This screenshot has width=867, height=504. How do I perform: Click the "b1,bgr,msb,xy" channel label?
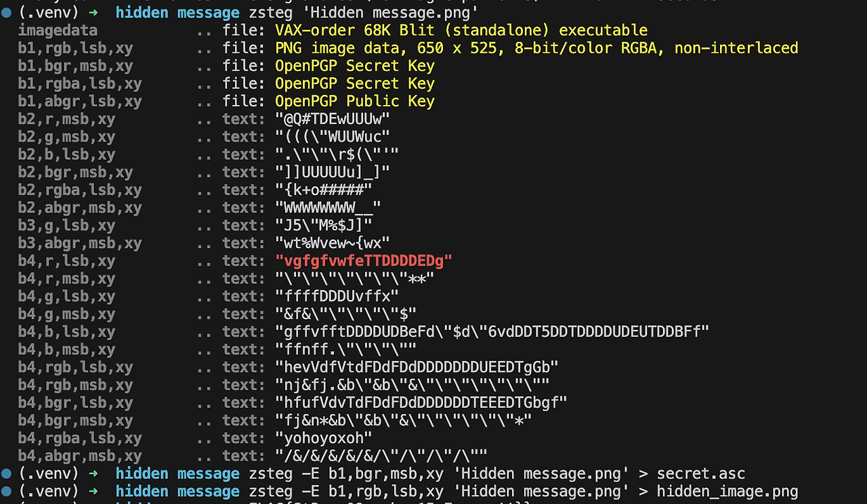point(75,66)
